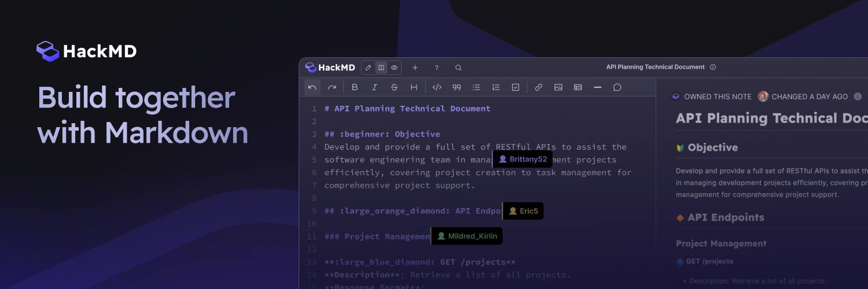Click the API Endpoints heading in the preview
This screenshot has width=868, height=289.
(x=726, y=217)
